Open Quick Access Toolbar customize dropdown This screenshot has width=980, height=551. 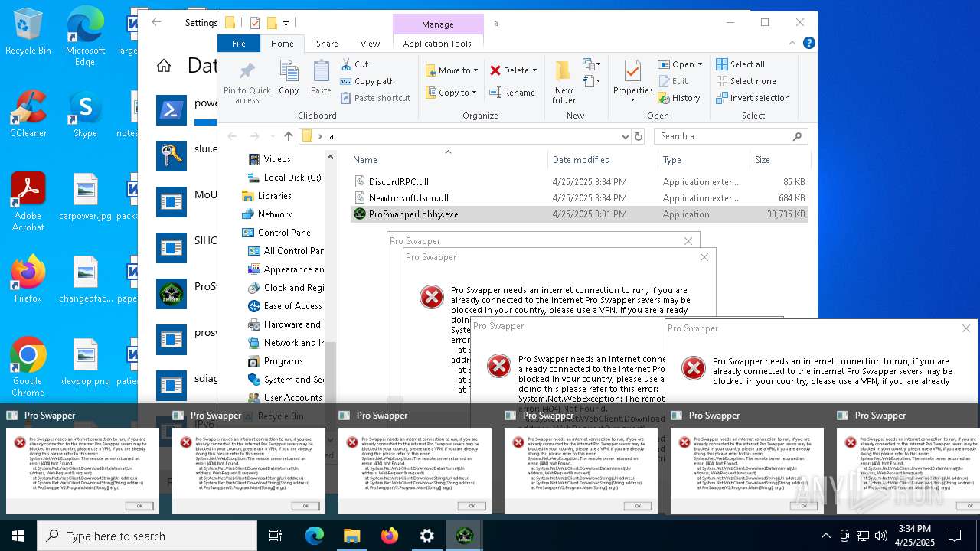tap(286, 24)
